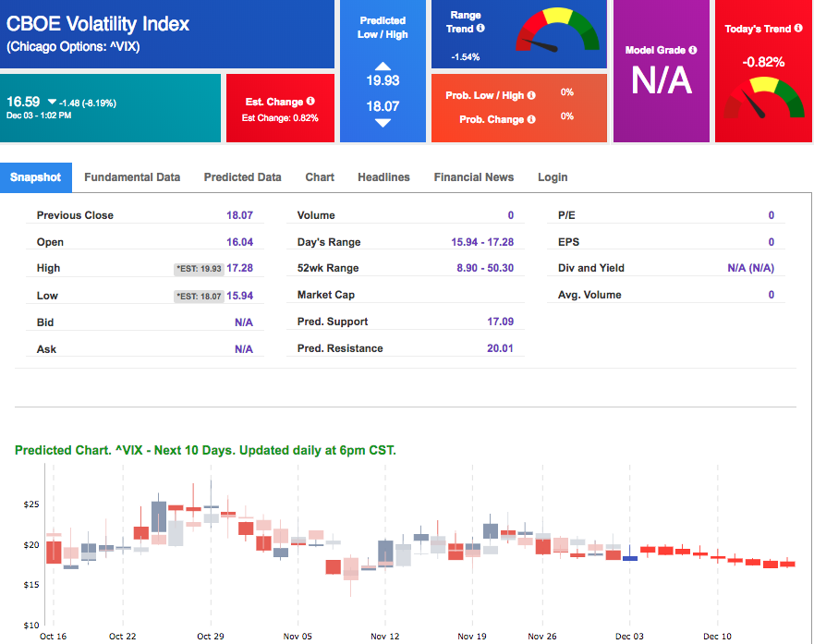
Task: Click the High value 17.28
Action: coord(240,268)
